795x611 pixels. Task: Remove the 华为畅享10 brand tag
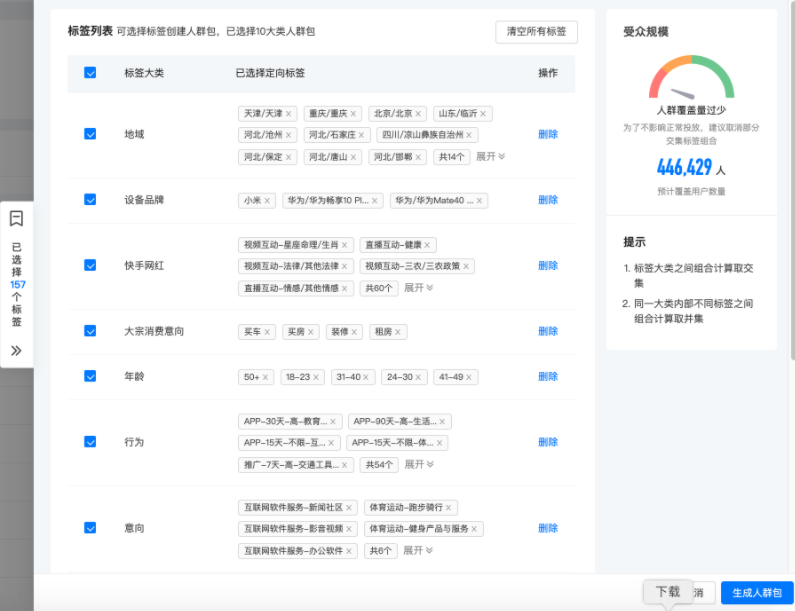click(374, 201)
